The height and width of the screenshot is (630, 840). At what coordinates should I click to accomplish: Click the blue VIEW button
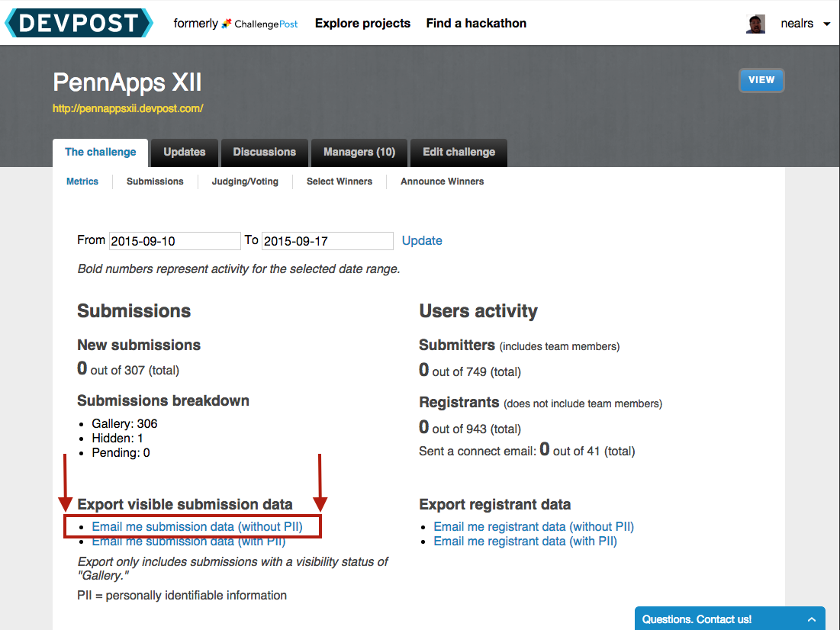[761, 80]
